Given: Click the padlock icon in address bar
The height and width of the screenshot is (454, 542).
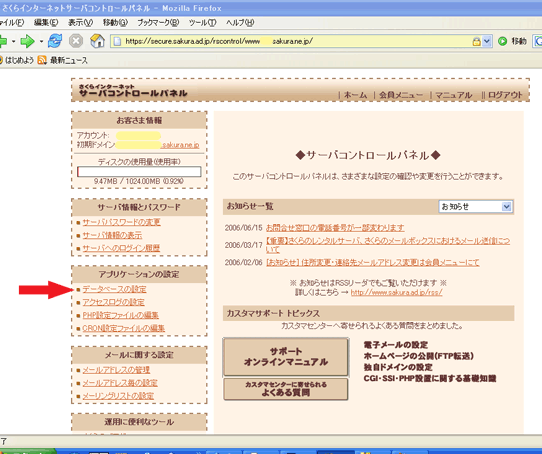Looking at the screenshot, I should click(476, 41).
